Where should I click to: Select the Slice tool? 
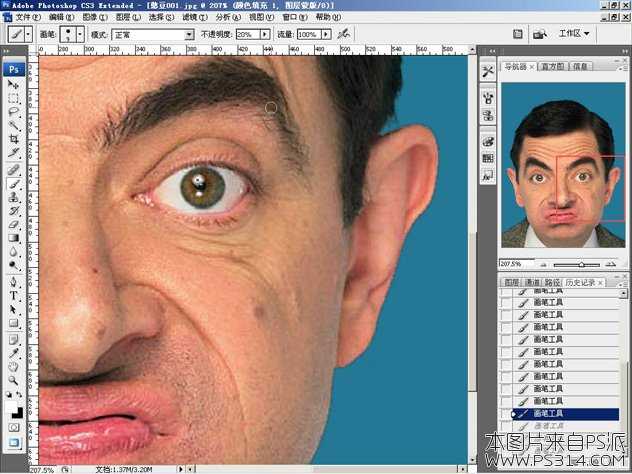click(14, 153)
